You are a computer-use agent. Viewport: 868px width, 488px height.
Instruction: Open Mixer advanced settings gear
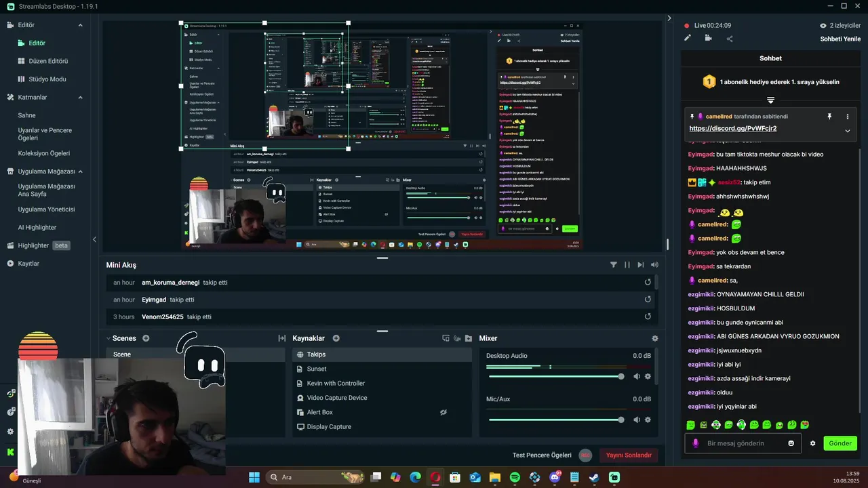click(654, 338)
